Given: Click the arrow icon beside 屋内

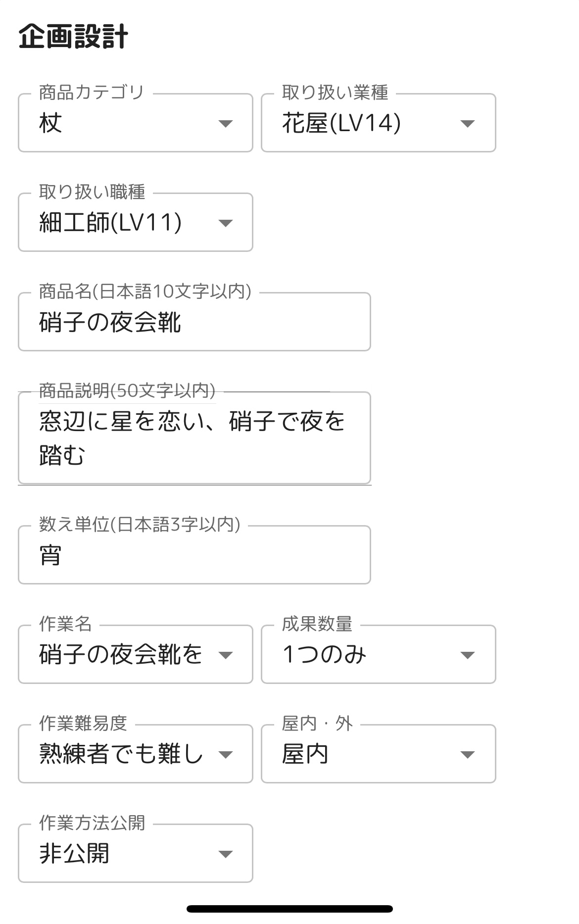Looking at the screenshot, I should [468, 755].
